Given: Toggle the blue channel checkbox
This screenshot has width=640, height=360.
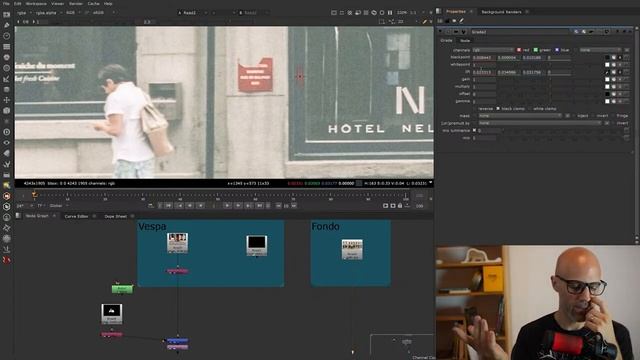Looking at the screenshot, I should (557, 50).
